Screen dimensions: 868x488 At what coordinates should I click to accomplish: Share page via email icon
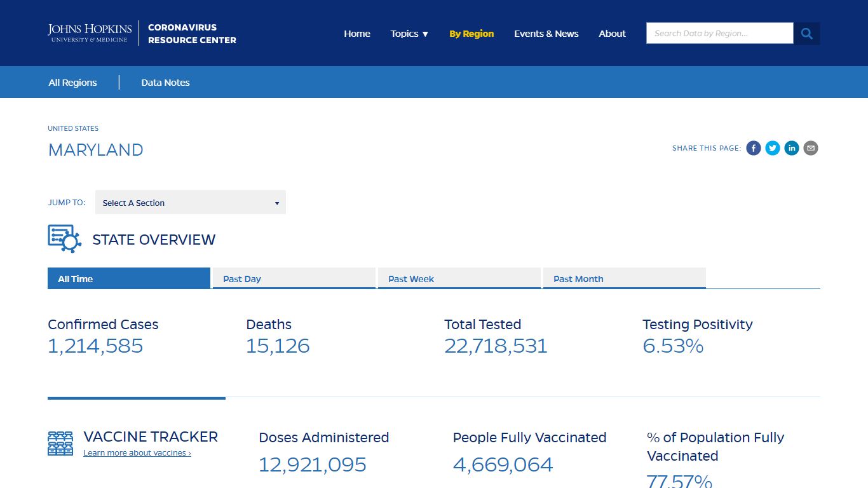point(811,148)
